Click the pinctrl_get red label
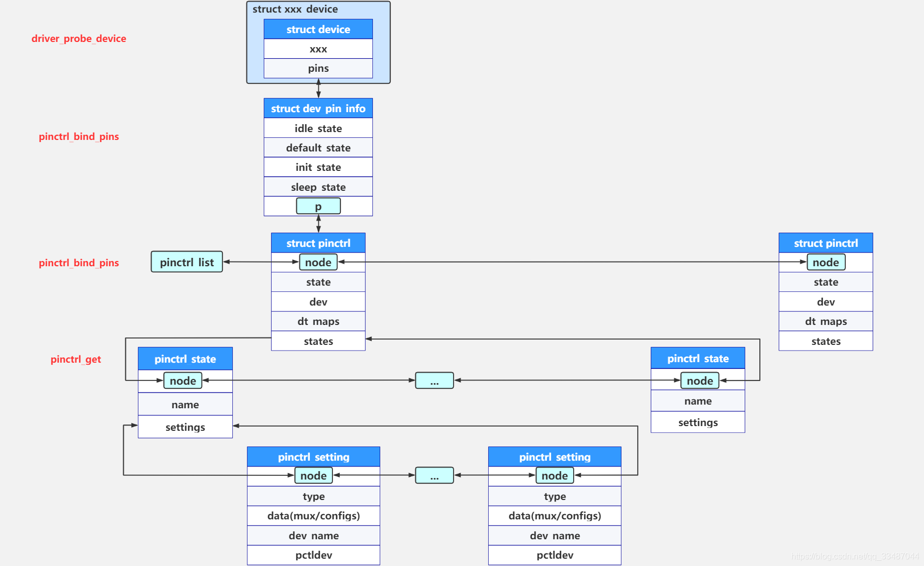This screenshot has height=566, width=924. pos(76,360)
